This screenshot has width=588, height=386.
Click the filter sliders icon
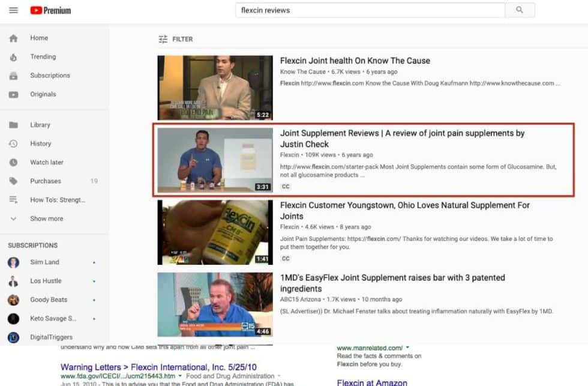click(x=163, y=39)
